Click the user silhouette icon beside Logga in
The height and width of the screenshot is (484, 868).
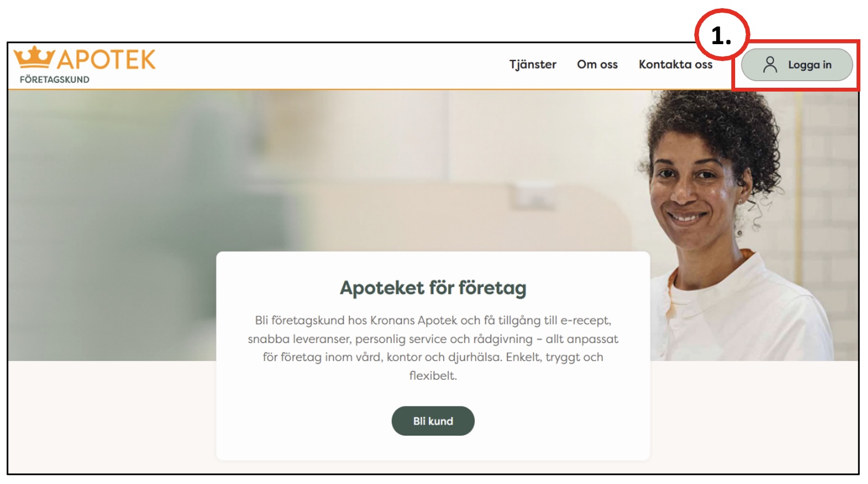pos(769,64)
